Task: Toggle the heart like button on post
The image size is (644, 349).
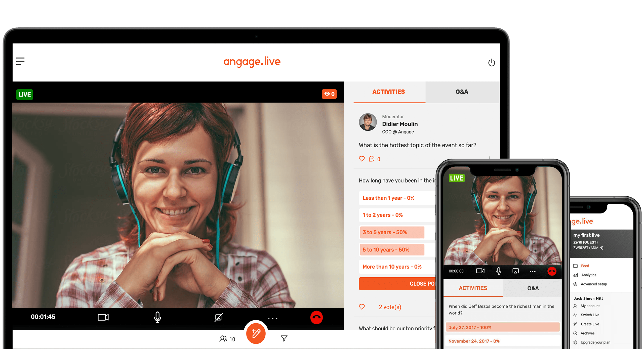Action: [361, 159]
